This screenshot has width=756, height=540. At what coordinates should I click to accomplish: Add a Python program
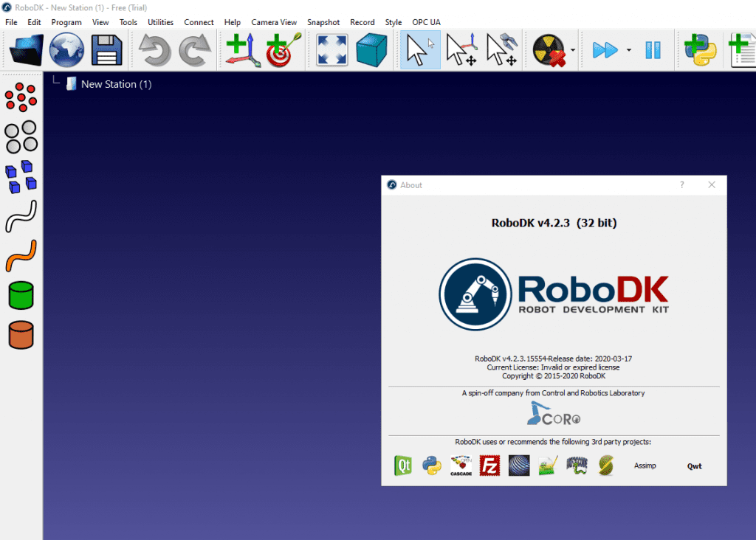(700, 50)
